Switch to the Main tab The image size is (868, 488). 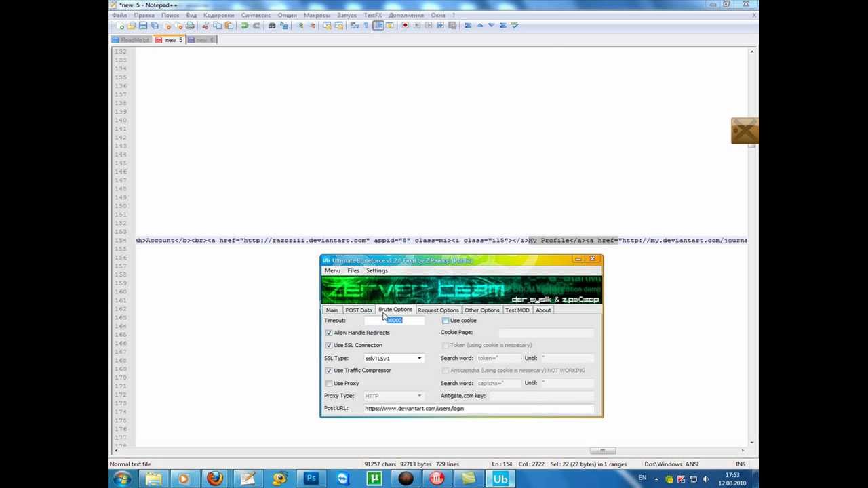[332, 310]
